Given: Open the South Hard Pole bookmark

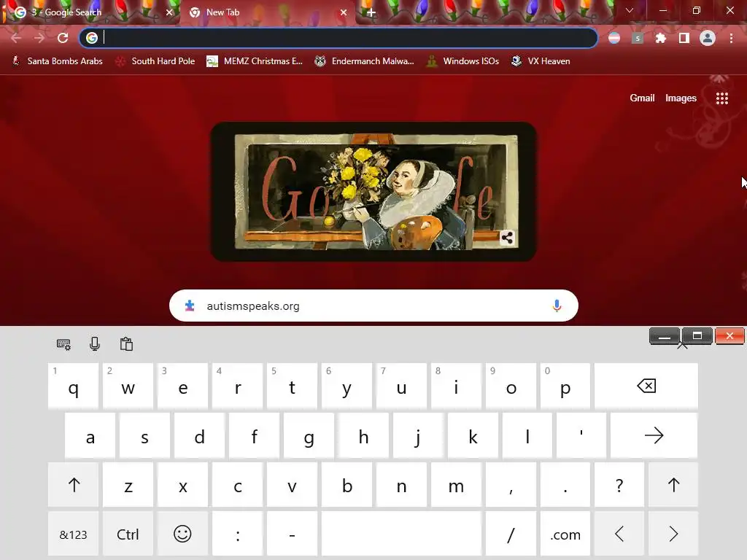Looking at the screenshot, I should pos(155,61).
